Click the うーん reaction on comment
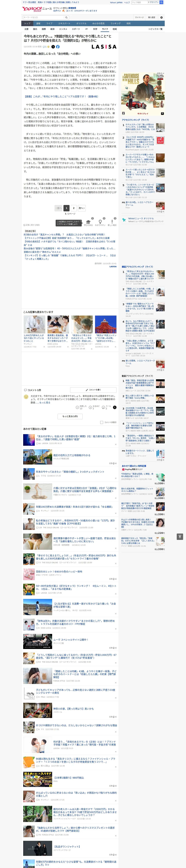This screenshot has height=868, width=186. [106, 408]
